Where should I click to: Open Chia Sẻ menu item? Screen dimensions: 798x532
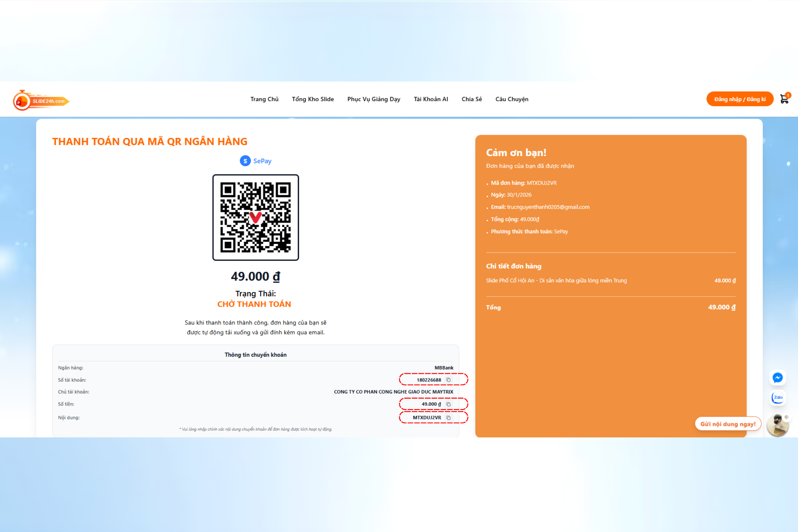(x=471, y=99)
